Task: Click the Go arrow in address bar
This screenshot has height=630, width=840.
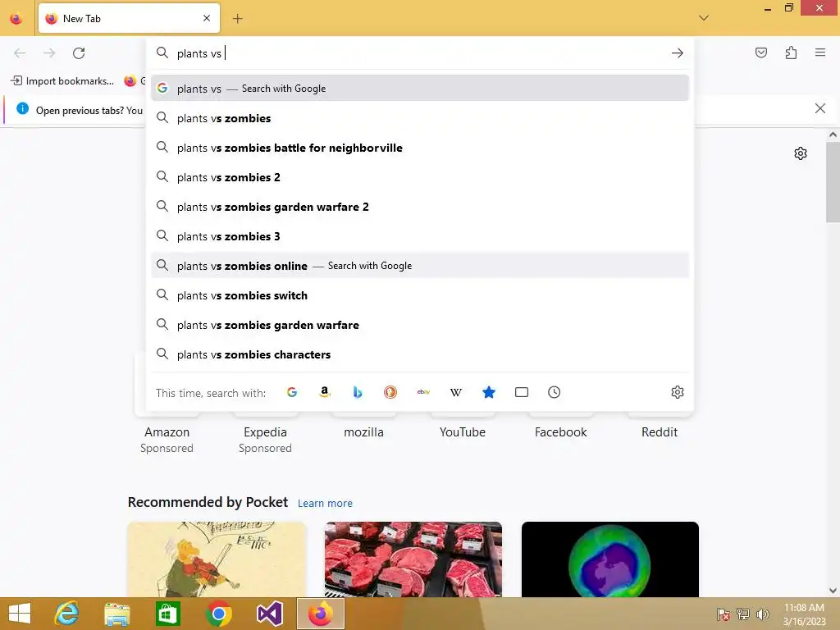Action: 677,53
